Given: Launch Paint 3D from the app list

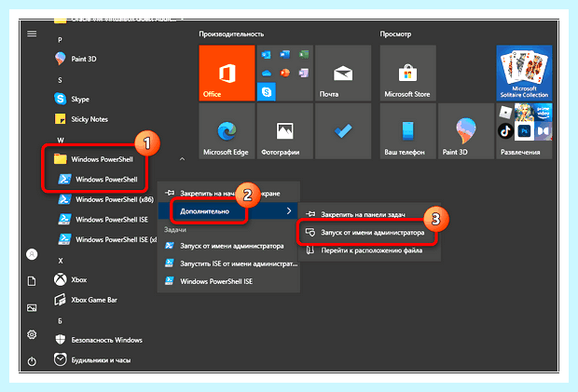Looking at the screenshot, I should click(x=76, y=59).
